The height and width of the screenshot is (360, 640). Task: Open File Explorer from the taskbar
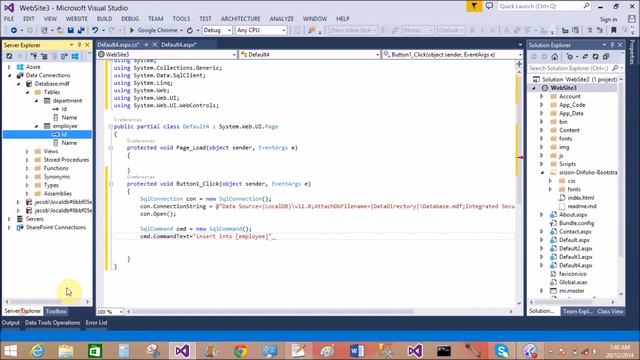tap(66, 351)
